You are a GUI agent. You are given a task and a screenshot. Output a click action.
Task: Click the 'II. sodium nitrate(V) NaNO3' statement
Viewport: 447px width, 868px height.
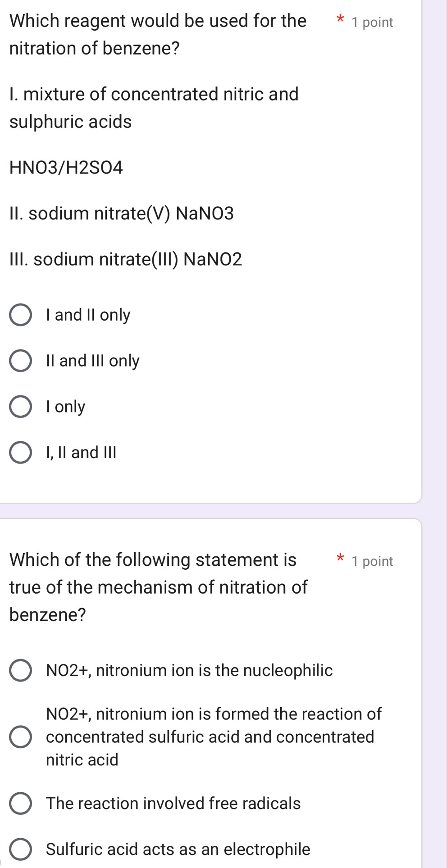point(122,214)
